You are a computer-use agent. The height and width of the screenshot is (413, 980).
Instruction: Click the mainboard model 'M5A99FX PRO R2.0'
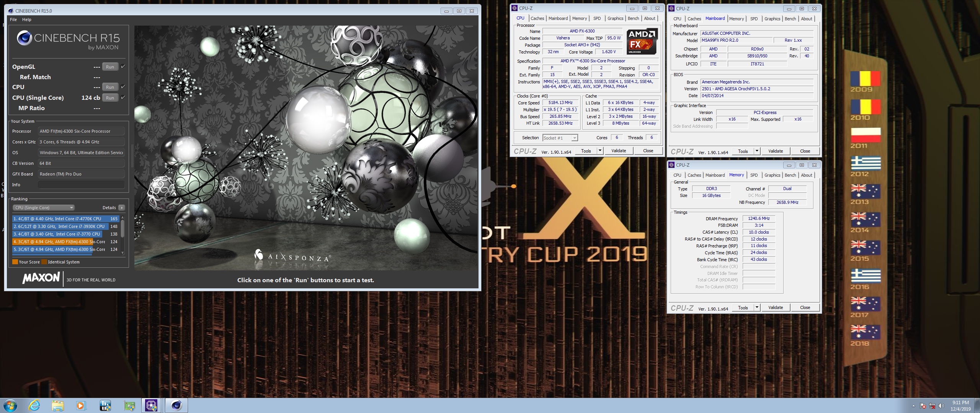tap(737, 40)
